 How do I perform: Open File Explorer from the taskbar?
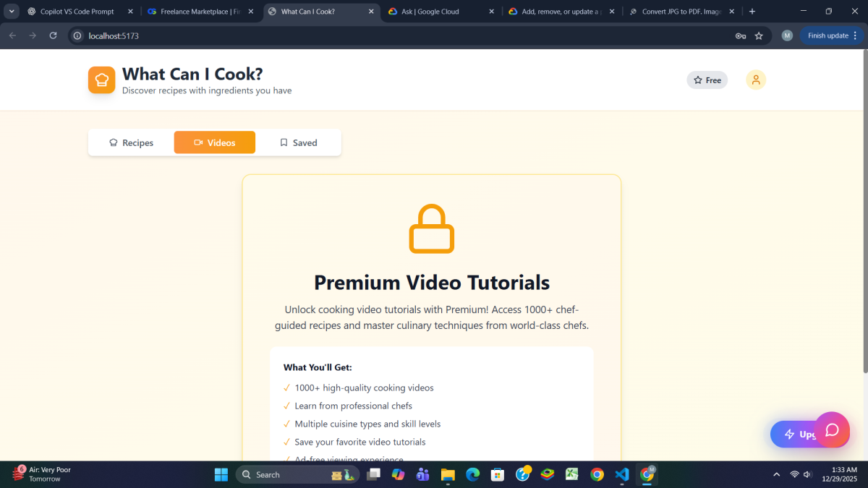[x=448, y=474]
